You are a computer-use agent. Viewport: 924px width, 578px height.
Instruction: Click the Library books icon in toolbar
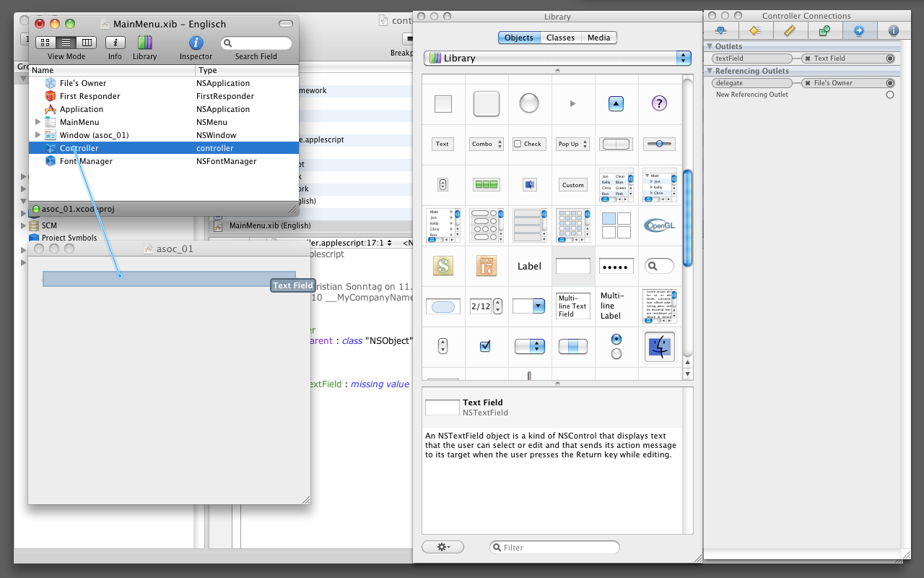pyautogui.click(x=144, y=43)
